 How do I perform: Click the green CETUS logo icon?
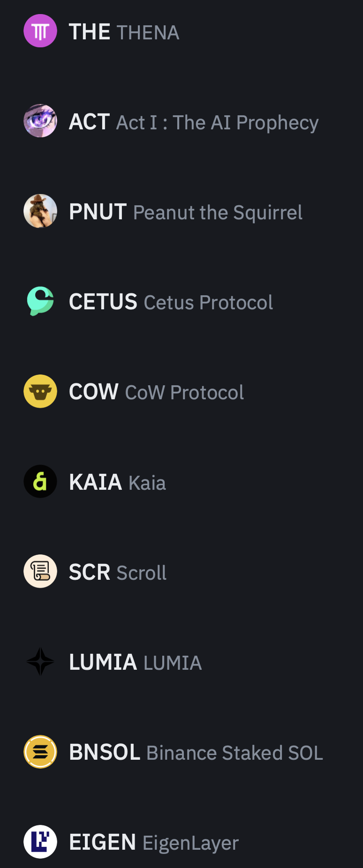coord(40,301)
